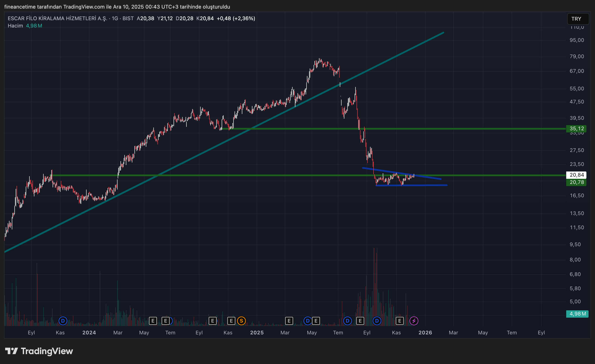Click the E earnings marker above Eyl 2024
The image size is (595, 364).
tap(212, 321)
